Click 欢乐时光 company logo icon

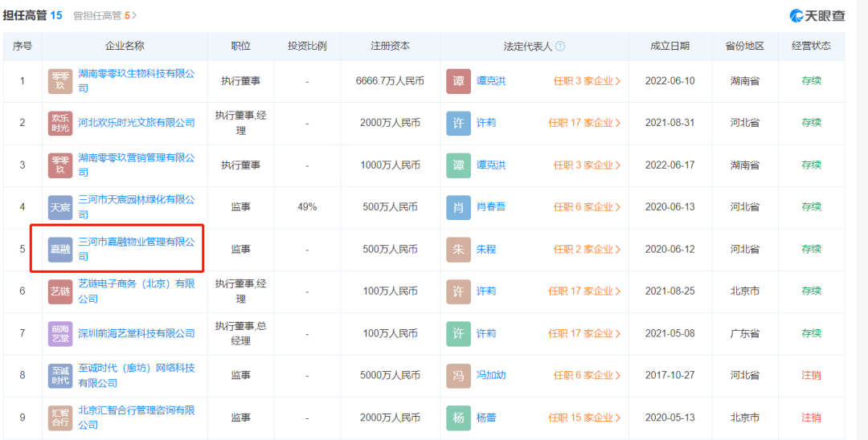pos(60,123)
